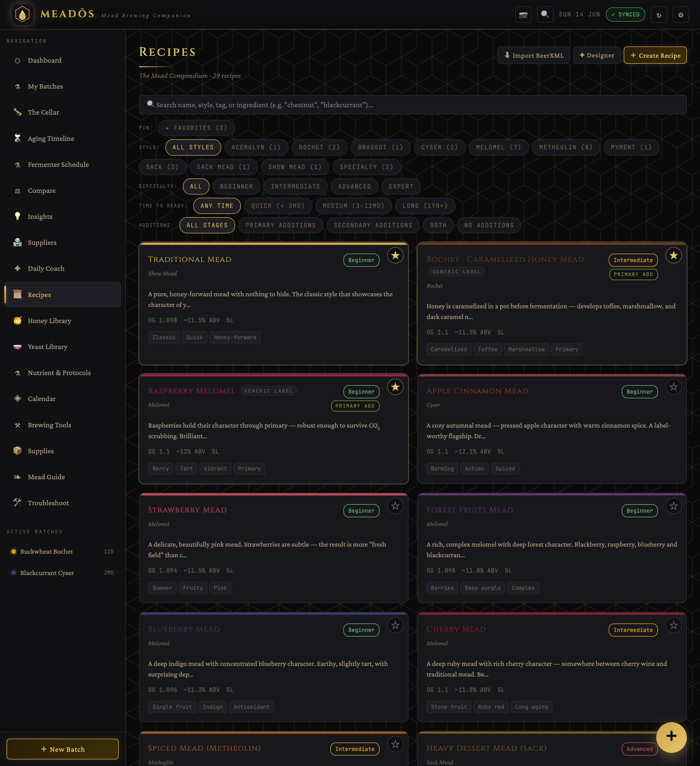
Task: Filter recipes by Acerglyn (1) style
Action: coord(256,147)
